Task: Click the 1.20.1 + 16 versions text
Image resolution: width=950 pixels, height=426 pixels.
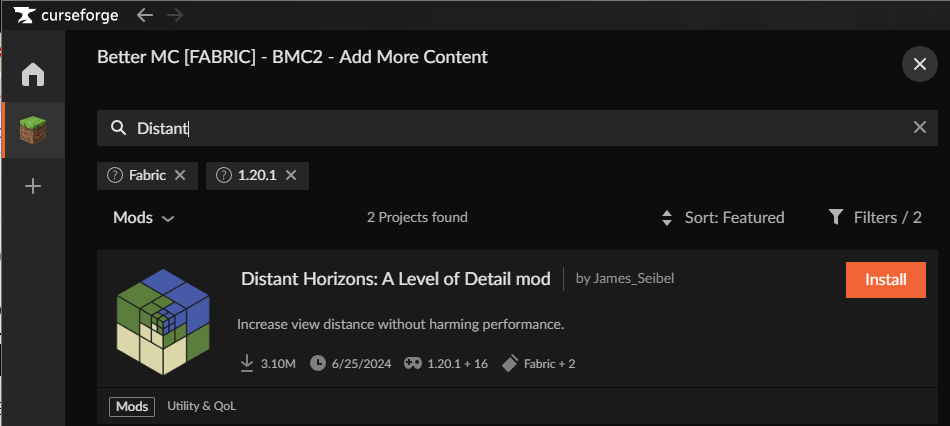Action: tap(458, 364)
